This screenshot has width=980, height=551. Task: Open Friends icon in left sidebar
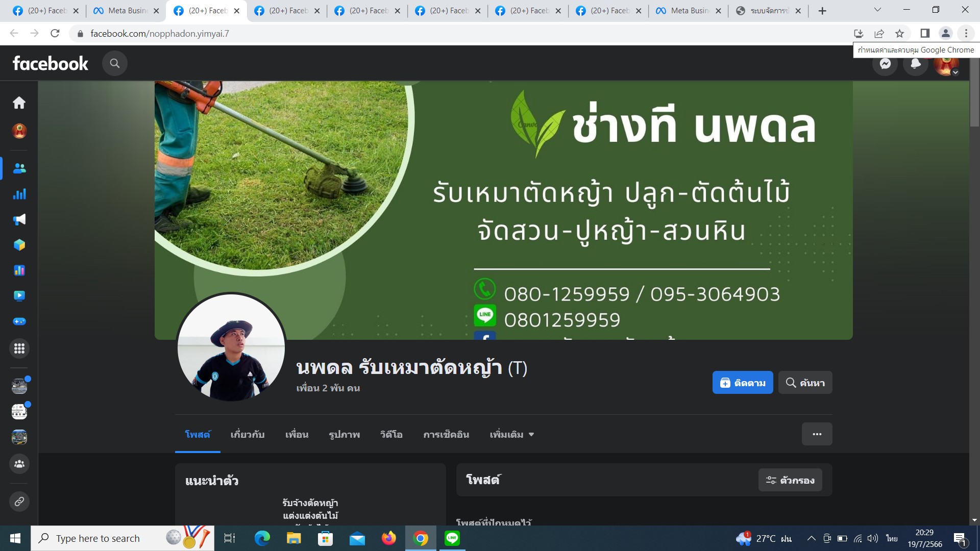19,168
